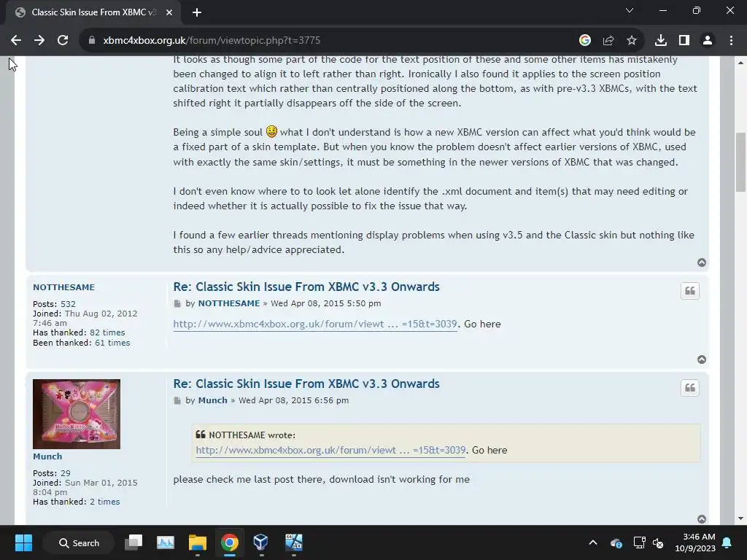Click the post icon beside Munch's byline
This screenshot has height=560, width=747.
[177, 401]
